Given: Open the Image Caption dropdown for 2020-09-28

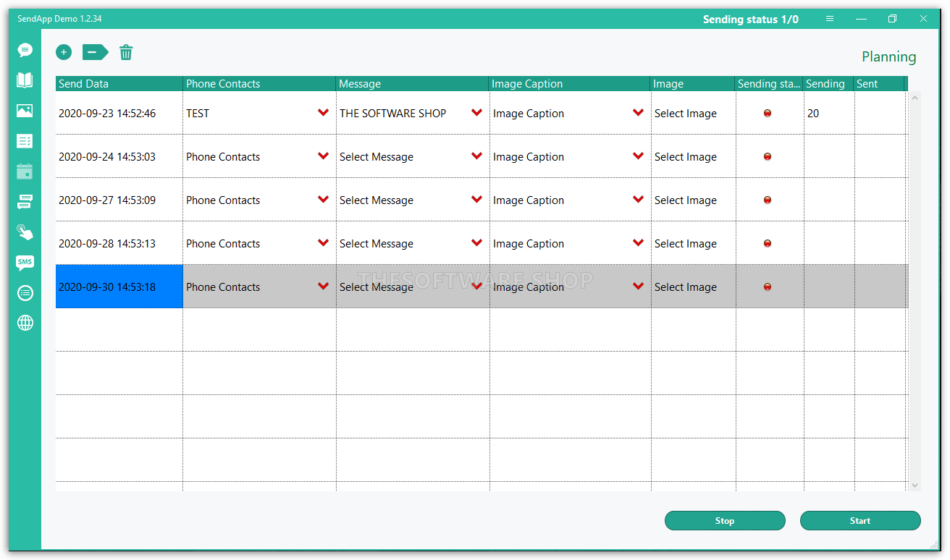Looking at the screenshot, I should pyautogui.click(x=638, y=243).
